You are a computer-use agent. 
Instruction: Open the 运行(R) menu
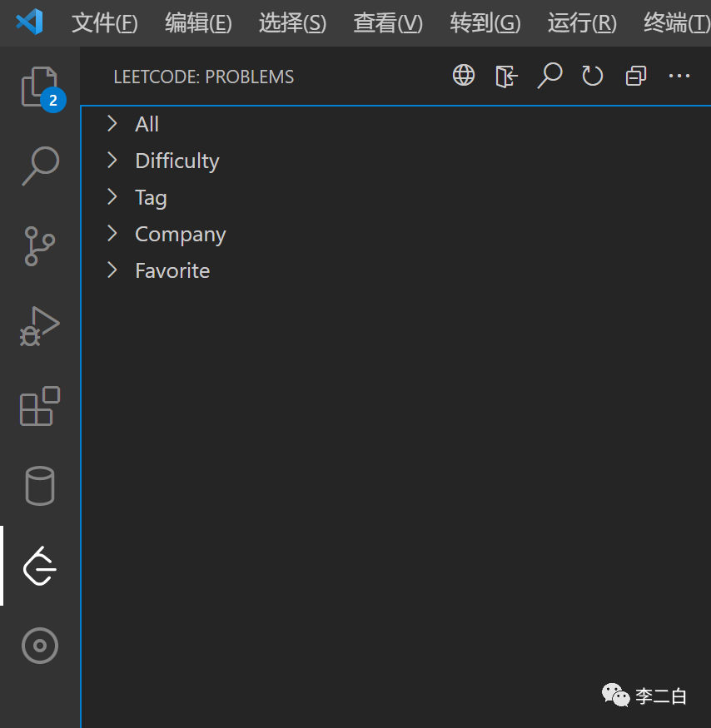582,22
